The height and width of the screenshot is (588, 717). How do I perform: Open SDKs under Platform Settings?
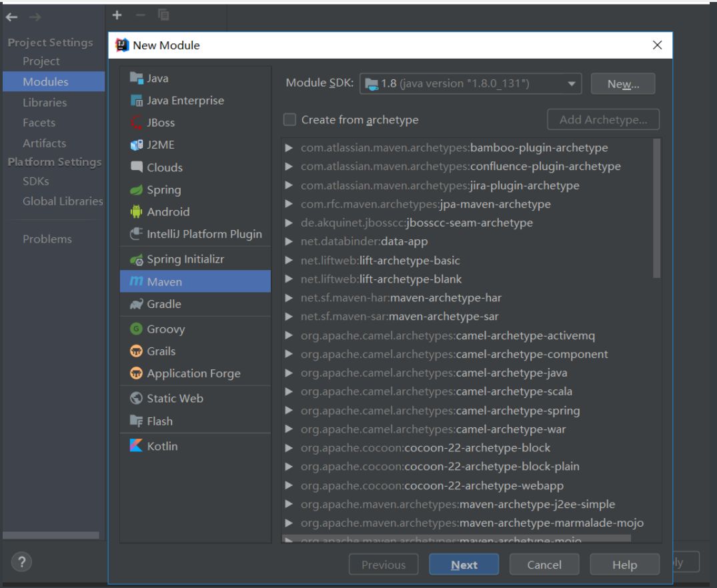click(35, 181)
